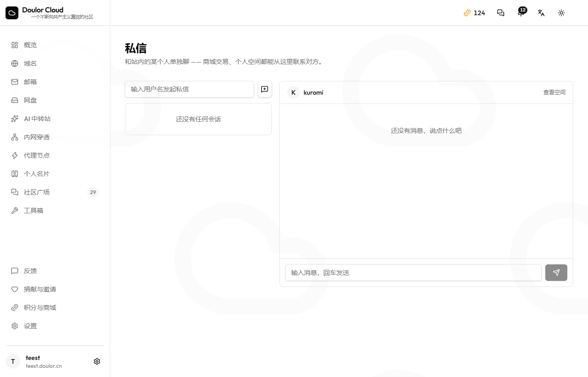Click the 124 points value
The width and height of the screenshot is (588, 377).
coord(480,13)
